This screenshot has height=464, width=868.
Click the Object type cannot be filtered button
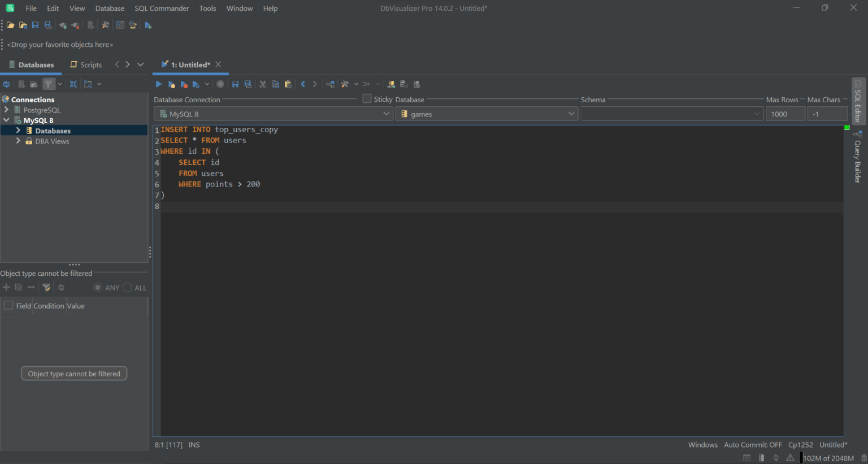(73, 373)
